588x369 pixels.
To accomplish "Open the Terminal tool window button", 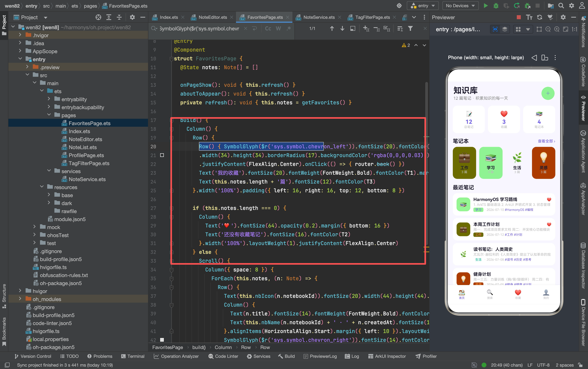I will (133, 356).
